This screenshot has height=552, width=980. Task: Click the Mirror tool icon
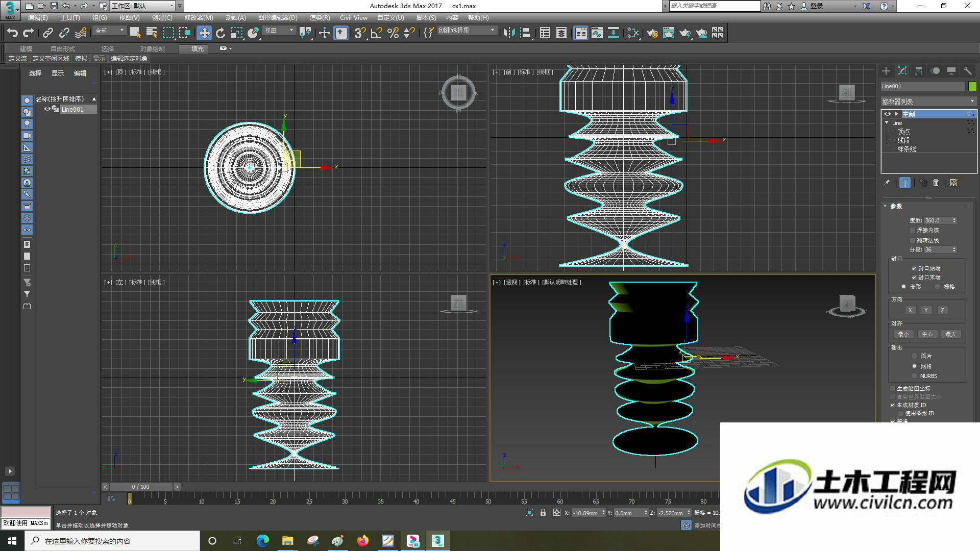[509, 33]
